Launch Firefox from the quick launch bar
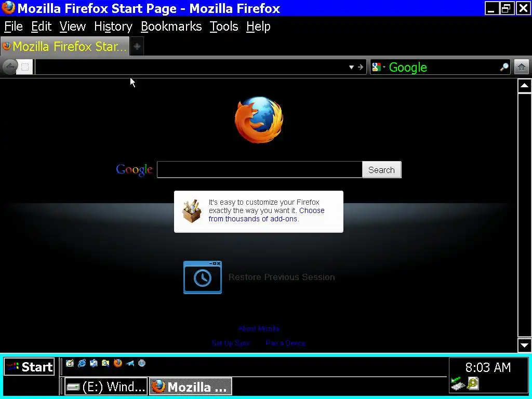Screen dimensions: 532x399 pos(118,363)
